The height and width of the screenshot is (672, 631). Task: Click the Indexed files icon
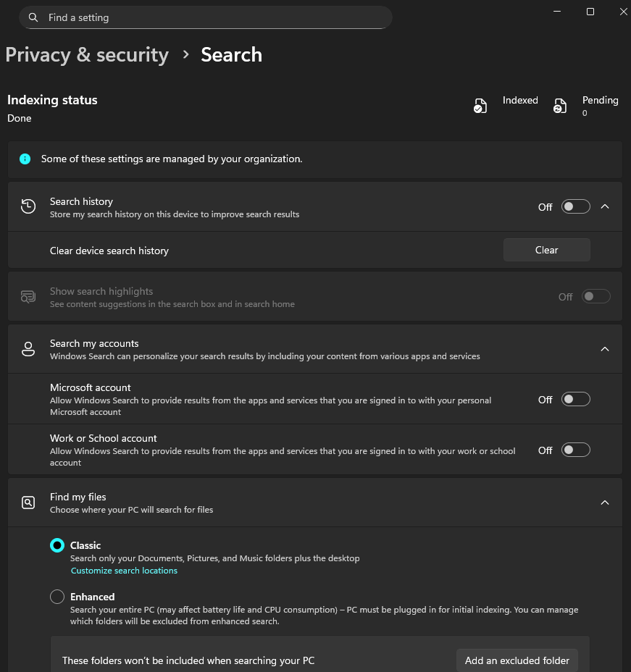(x=480, y=106)
